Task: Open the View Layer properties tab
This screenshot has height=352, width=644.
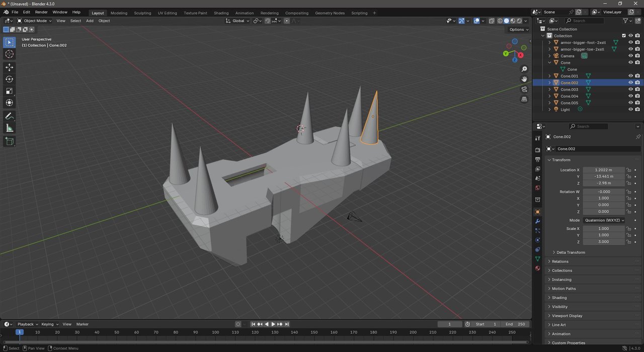Action: pos(537,169)
